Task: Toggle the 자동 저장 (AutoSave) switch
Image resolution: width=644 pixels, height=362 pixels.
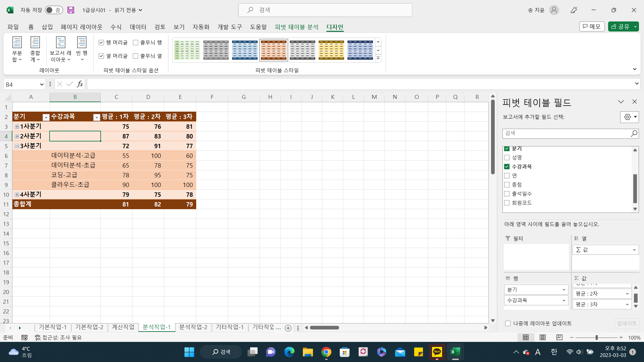Action: coord(53,10)
